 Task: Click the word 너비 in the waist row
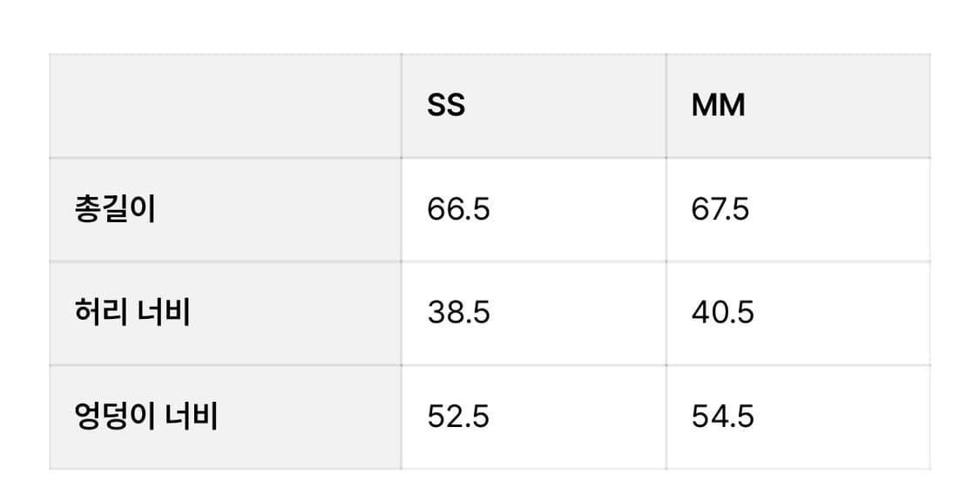(x=165, y=312)
